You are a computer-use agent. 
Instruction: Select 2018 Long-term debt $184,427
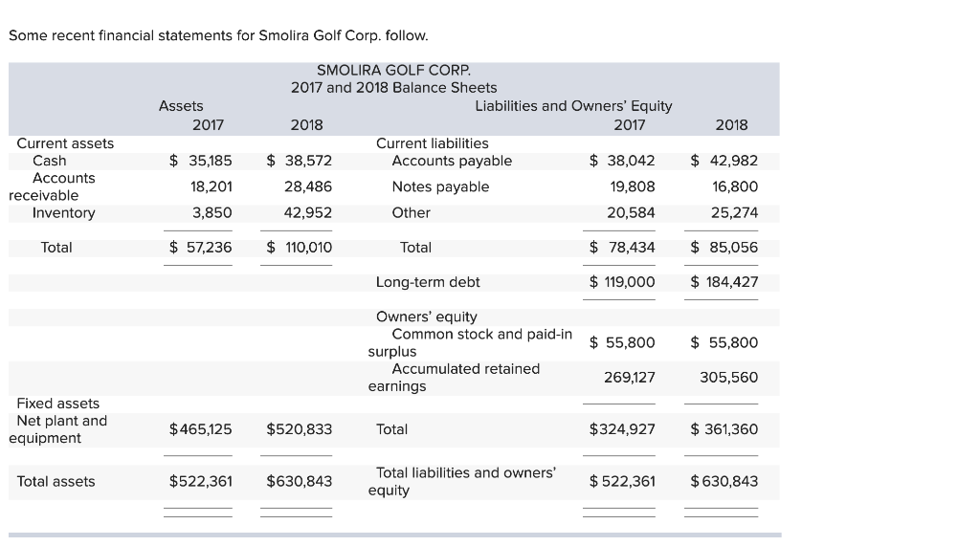[724, 282]
